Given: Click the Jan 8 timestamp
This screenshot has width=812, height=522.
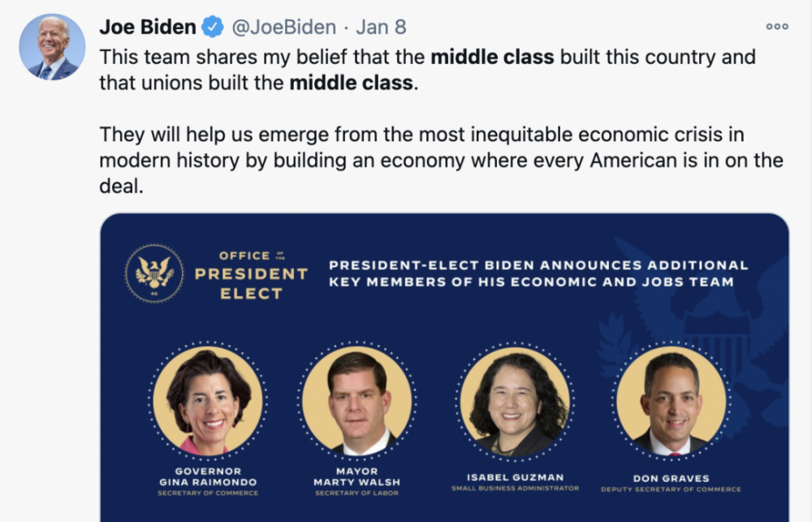Looking at the screenshot, I should tap(381, 28).
